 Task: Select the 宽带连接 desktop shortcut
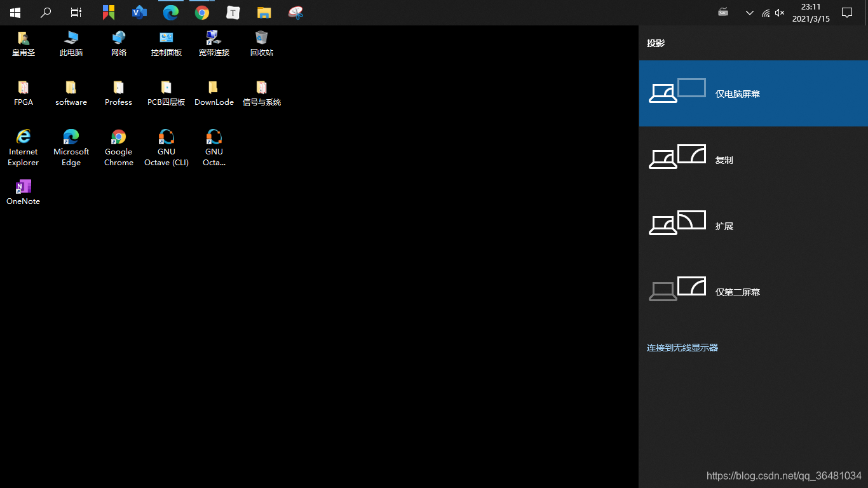tap(214, 44)
